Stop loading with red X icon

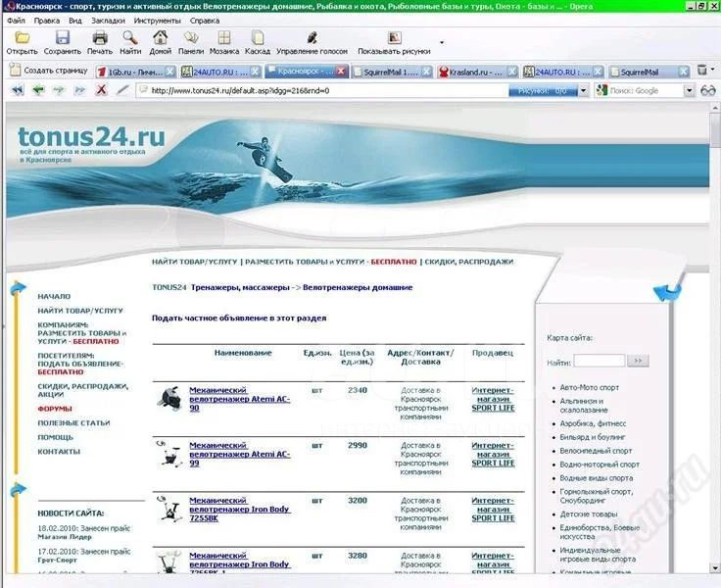101,90
